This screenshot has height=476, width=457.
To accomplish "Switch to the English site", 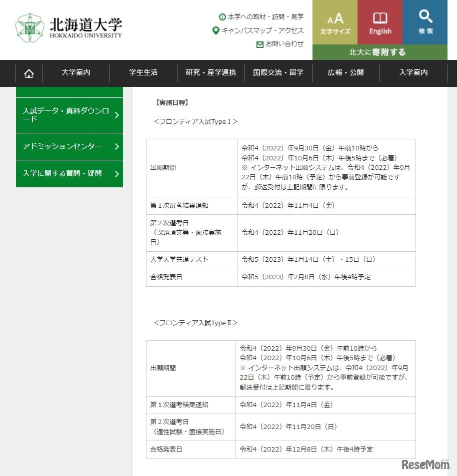I will 380,22.
